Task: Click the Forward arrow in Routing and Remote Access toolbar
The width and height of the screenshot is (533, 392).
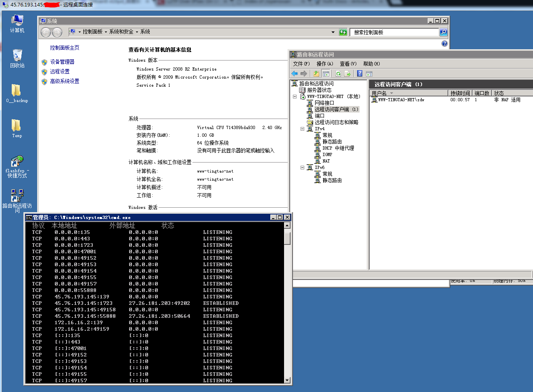Action: [x=304, y=73]
